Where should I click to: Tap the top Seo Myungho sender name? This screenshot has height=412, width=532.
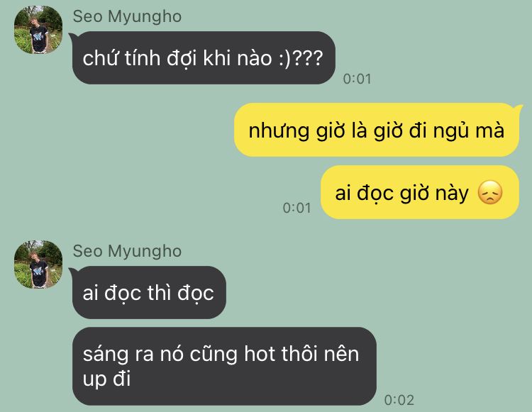(127, 16)
